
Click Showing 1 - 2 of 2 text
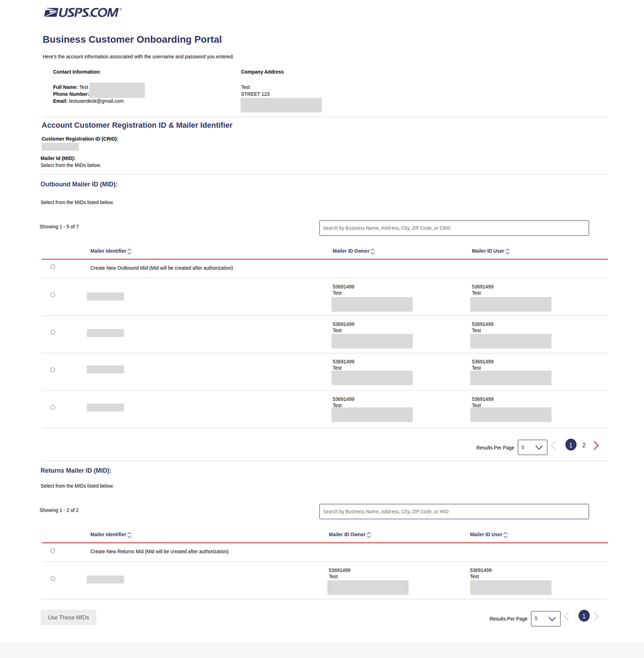point(59,510)
